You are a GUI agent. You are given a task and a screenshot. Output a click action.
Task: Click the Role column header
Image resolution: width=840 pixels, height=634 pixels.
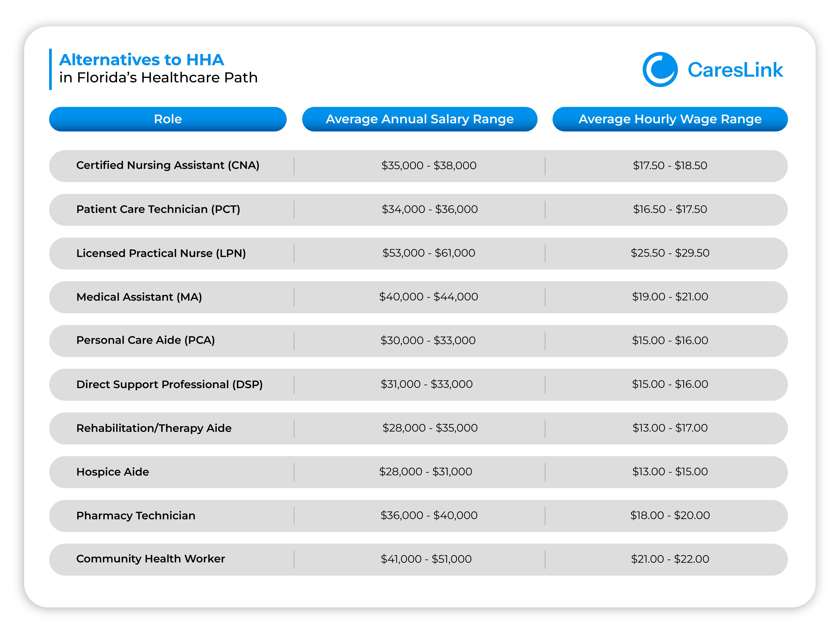coord(168,119)
